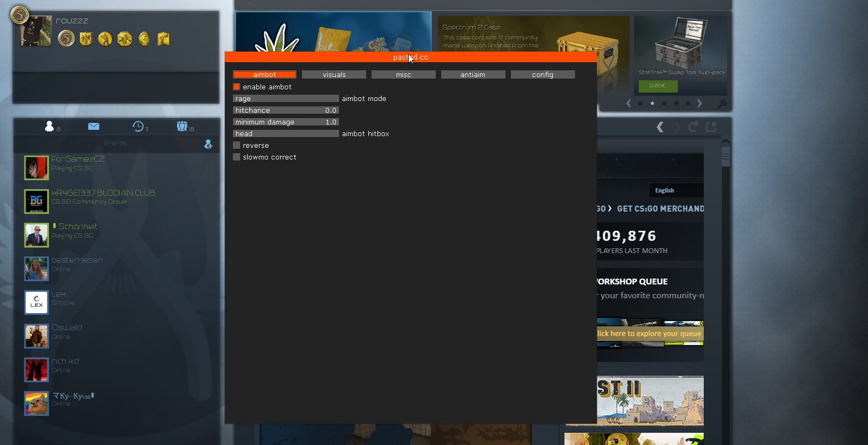
Task: Click the 5-year service coin medal
Action: point(66,38)
